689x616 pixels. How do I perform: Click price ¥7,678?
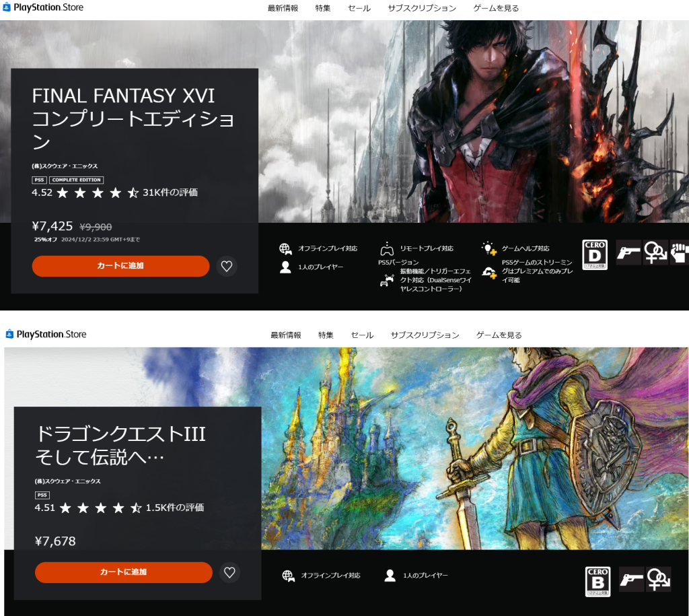click(x=55, y=541)
